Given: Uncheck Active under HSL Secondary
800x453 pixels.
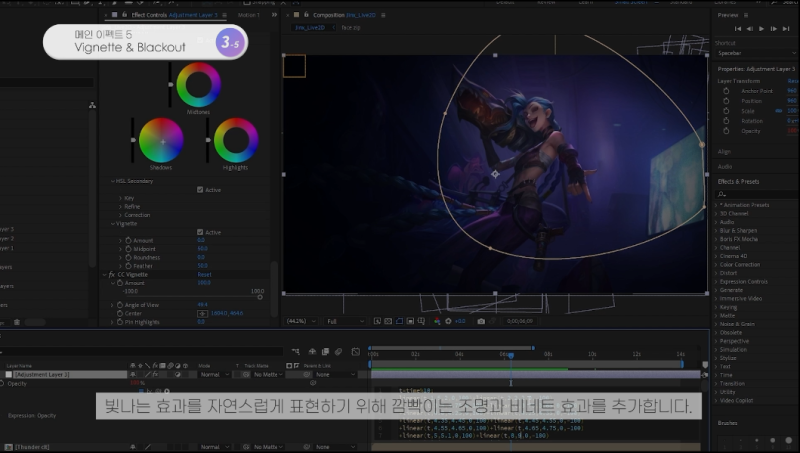Looking at the screenshot, I should point(201,189).
